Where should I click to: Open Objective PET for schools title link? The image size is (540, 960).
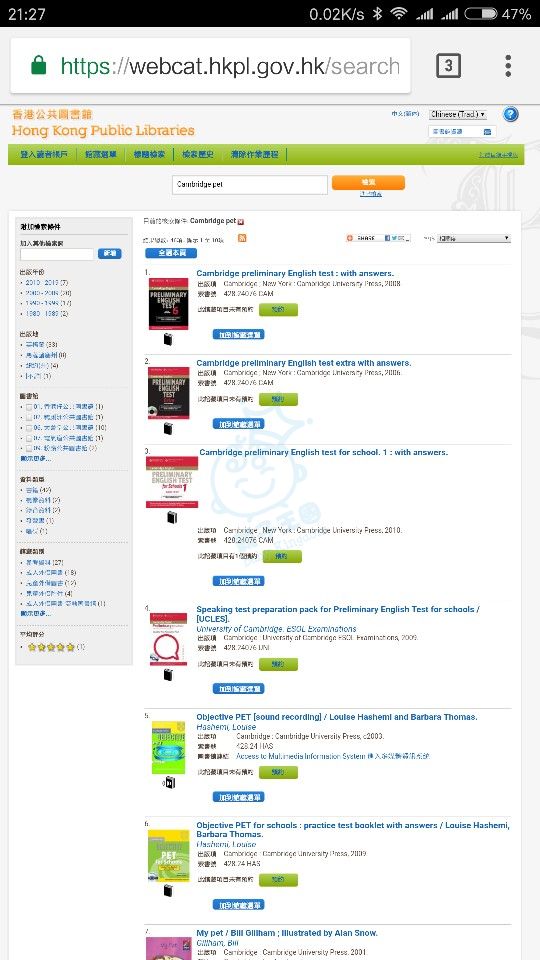[353, 830]
